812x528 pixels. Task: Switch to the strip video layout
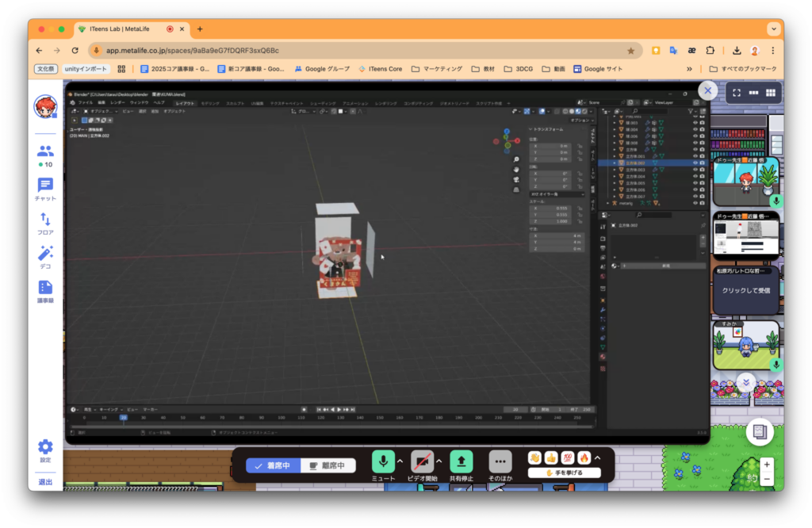[753, 93]
